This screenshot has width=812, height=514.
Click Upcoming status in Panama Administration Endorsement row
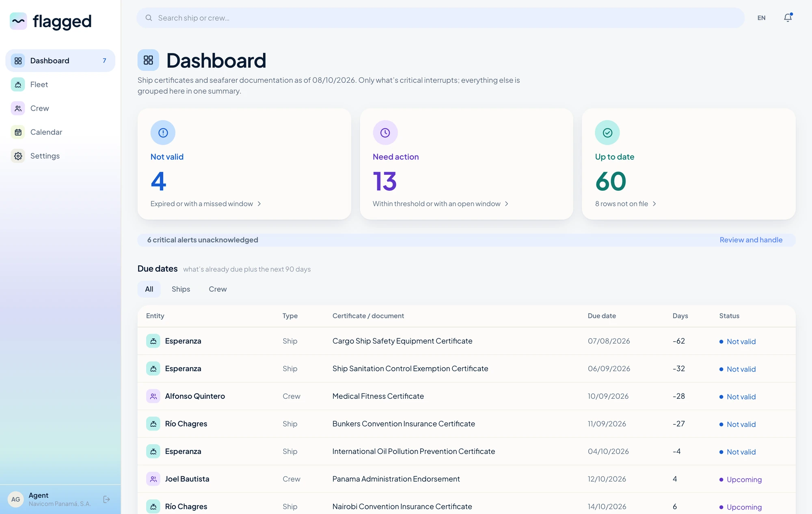click(741, 480)
